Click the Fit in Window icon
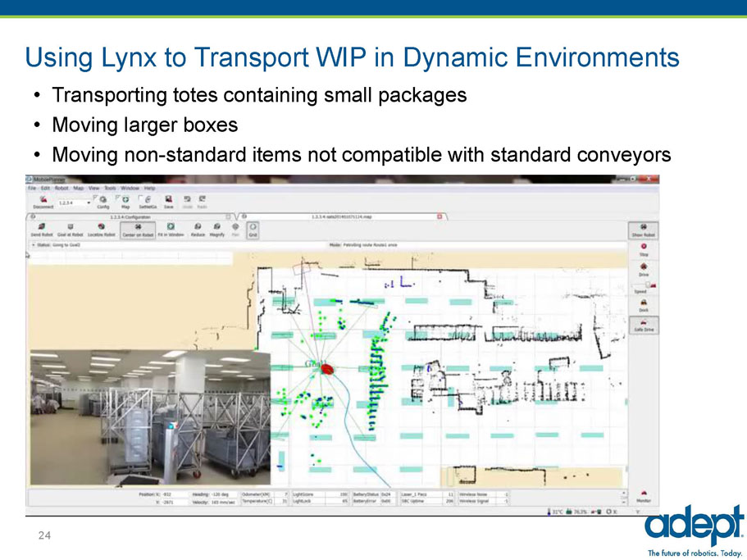747x560 pixels. [171, 228]
